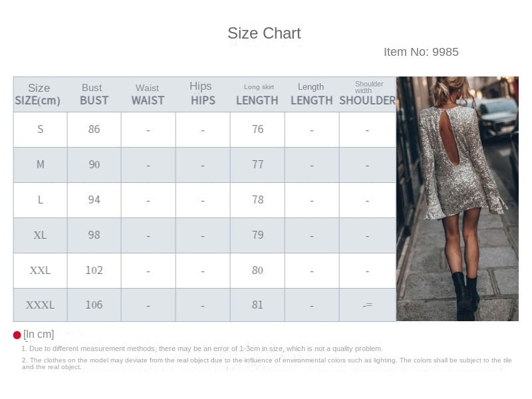Click the [In cm] unit label

click(x=39, y=334)
